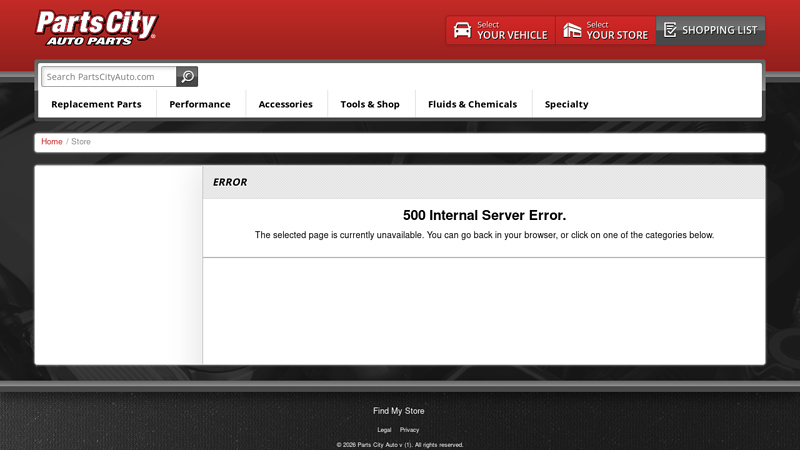Click the YOUR VEHICLE button label
This screenshot has height=450, width=800.
coord(512,35)
